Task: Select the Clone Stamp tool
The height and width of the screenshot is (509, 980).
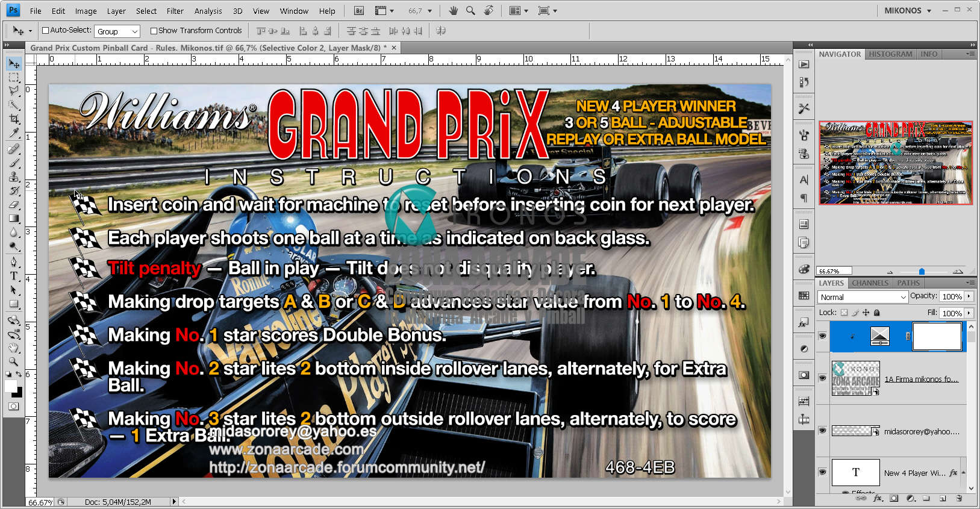Action: 13,176
